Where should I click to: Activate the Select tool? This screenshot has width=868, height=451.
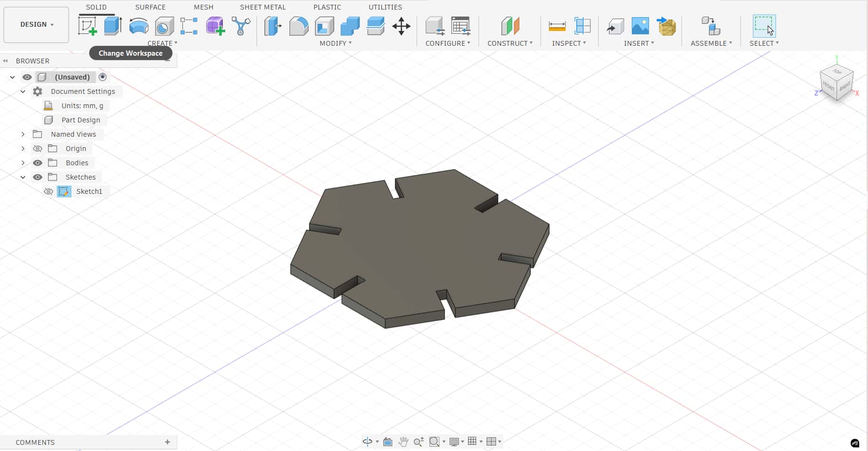(764, 26)
